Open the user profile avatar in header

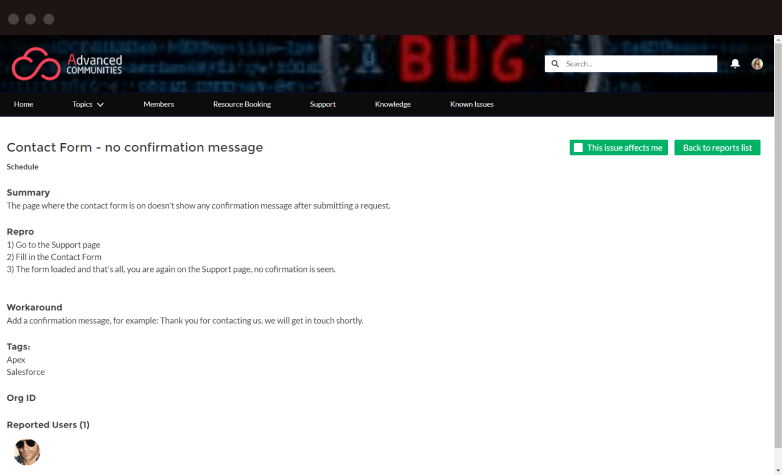click(x=757, y=64)
